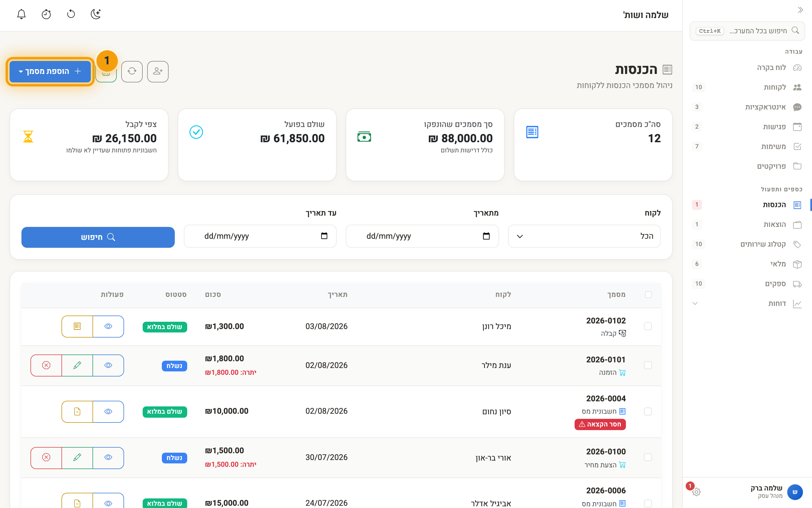Open settings gear near user profile
The image size is (812, 508).
click(696, 492)
